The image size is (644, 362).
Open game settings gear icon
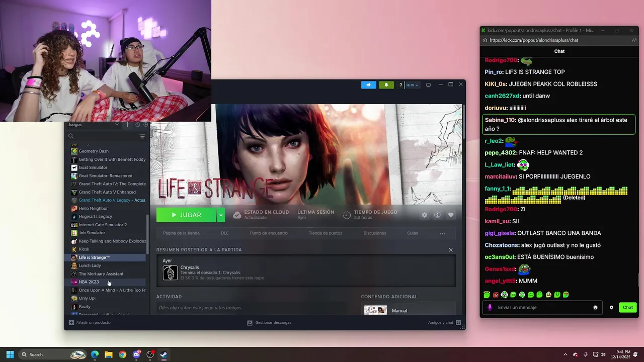[424, 215]
